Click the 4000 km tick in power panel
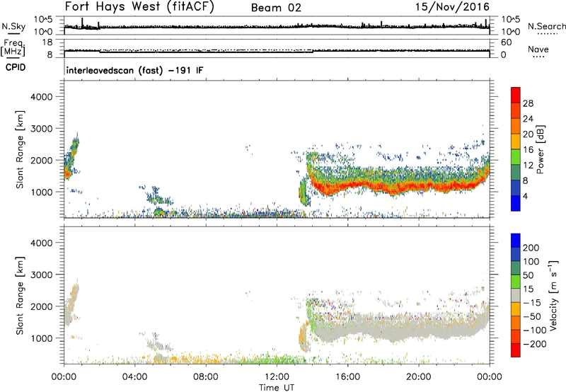 [42, 97]
